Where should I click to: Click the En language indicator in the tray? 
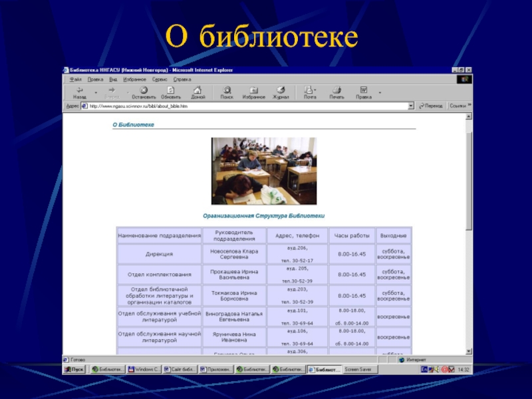click(424, 370)
